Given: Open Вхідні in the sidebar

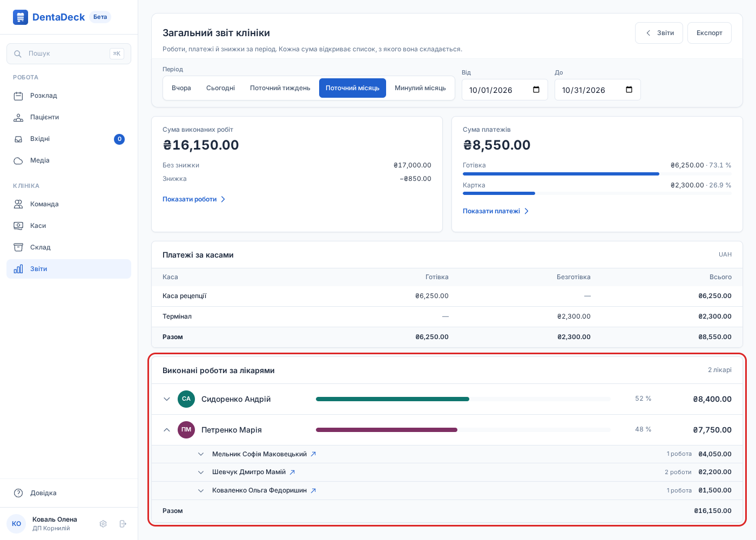Looking at the screenshot, I should [69, 139].
